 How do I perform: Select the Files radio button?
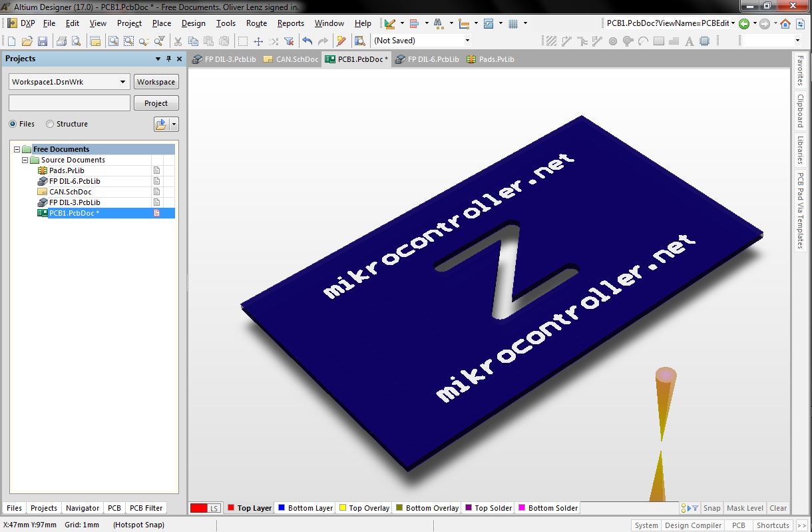coord(13,124)
